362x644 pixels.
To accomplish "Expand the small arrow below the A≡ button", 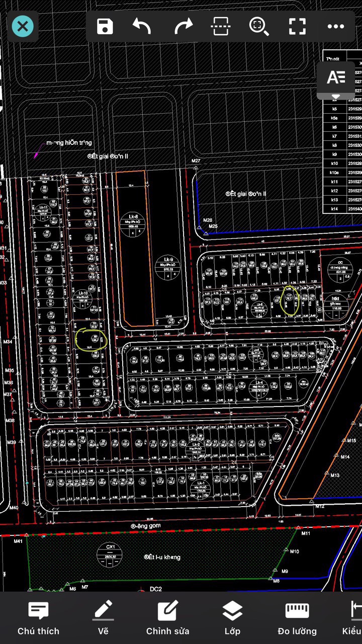I will pos(336,96).
